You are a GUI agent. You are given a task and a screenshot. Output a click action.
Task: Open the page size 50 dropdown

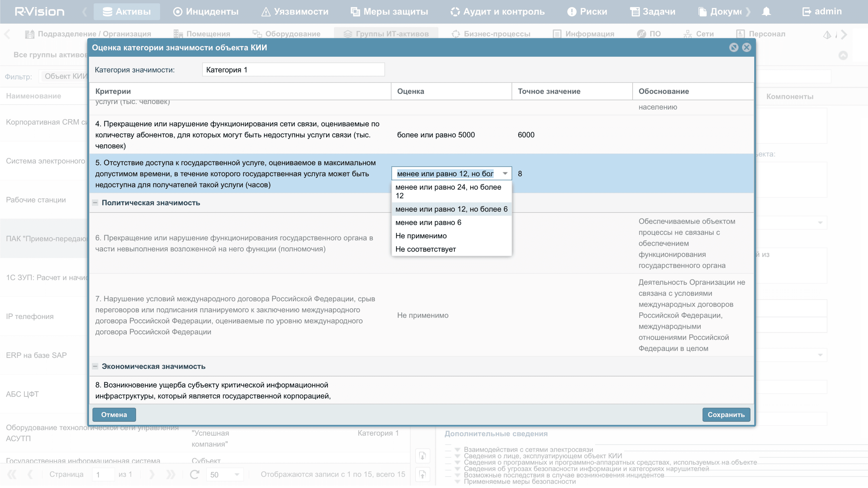[237, 474]
